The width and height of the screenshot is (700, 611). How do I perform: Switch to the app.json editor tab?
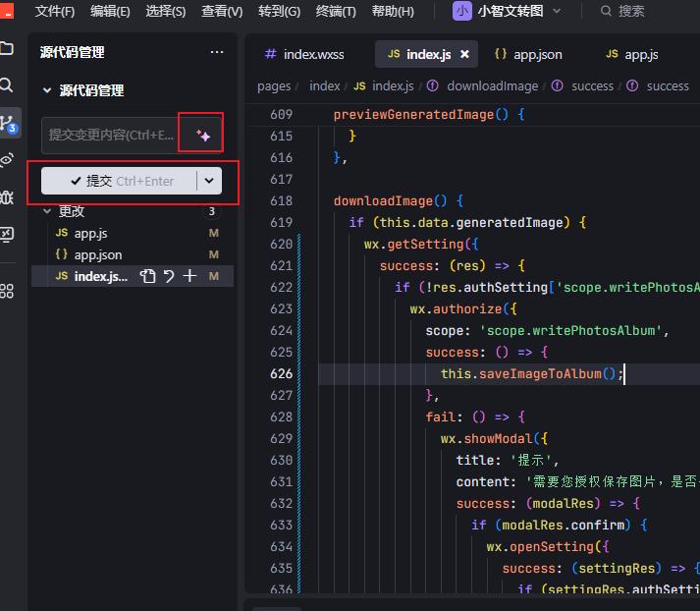[x=537, y=54]
